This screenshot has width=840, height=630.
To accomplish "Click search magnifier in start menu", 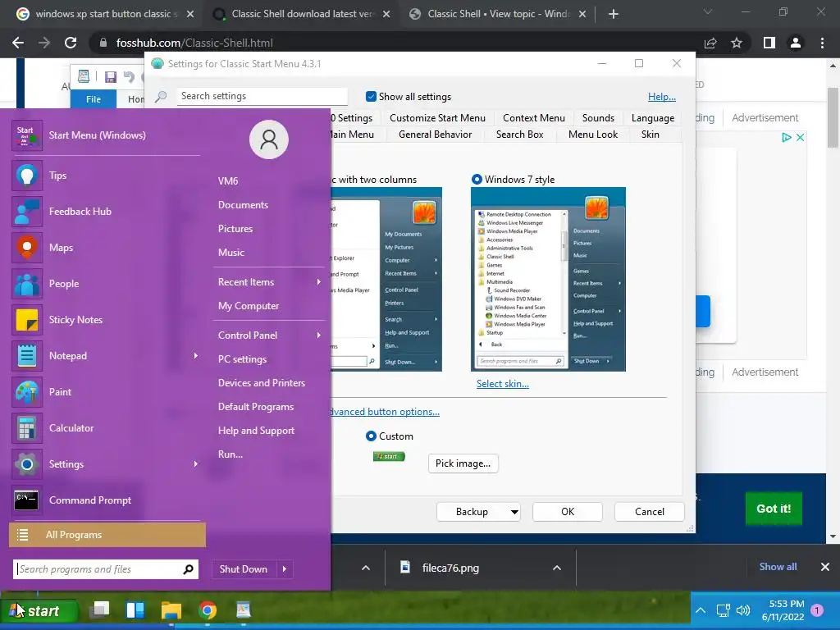I will (188, 569).
